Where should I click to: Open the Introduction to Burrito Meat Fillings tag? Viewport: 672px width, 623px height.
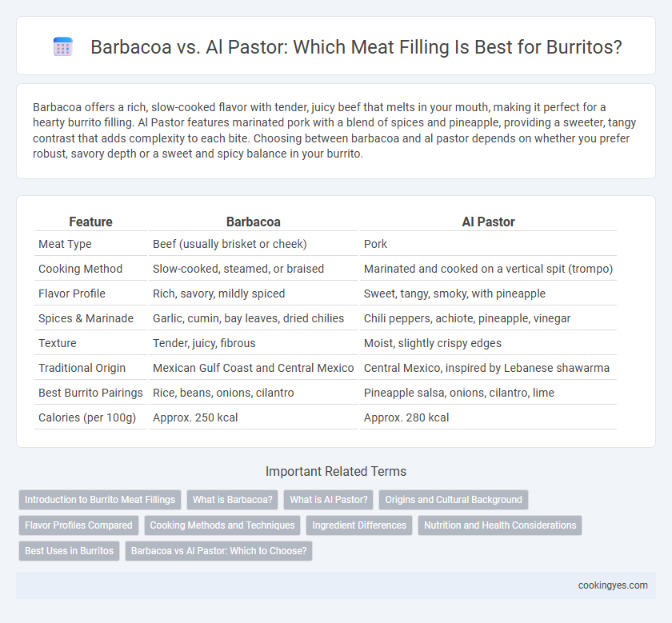click(100, 500)
